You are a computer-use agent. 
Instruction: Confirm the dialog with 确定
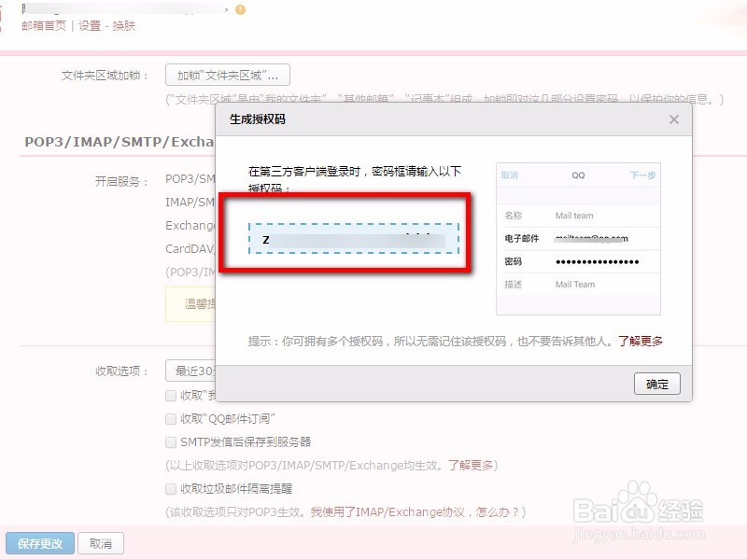657,383
